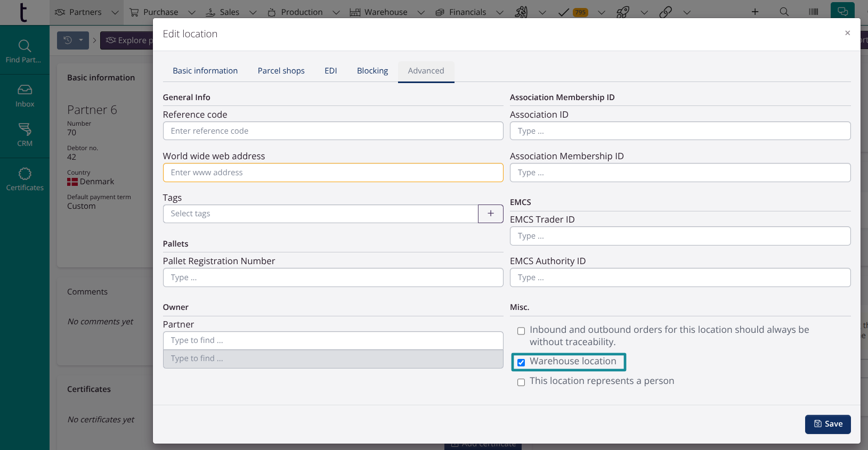The image size is (868, 450).
Task: Open the barcode scanner icon in top bar
Action: pos(813,12)
